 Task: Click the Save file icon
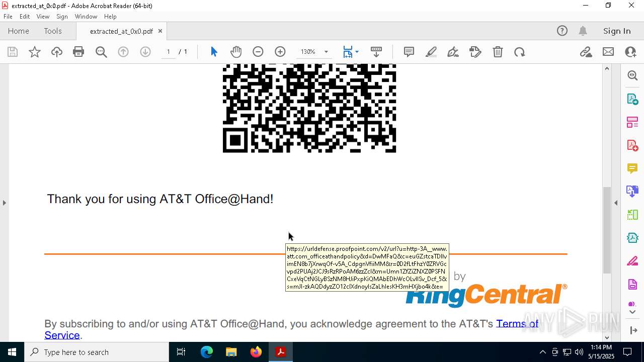(x=13, y=52)
